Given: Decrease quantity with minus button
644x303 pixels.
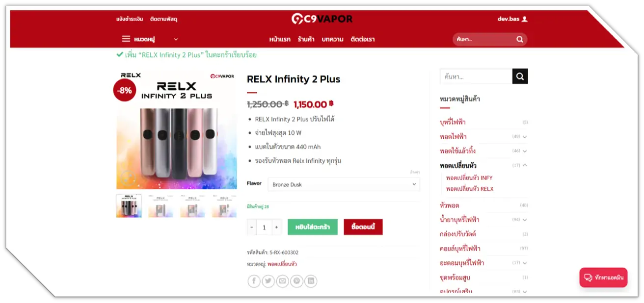Looking at the screenshot, I should (x=252, y=227).
